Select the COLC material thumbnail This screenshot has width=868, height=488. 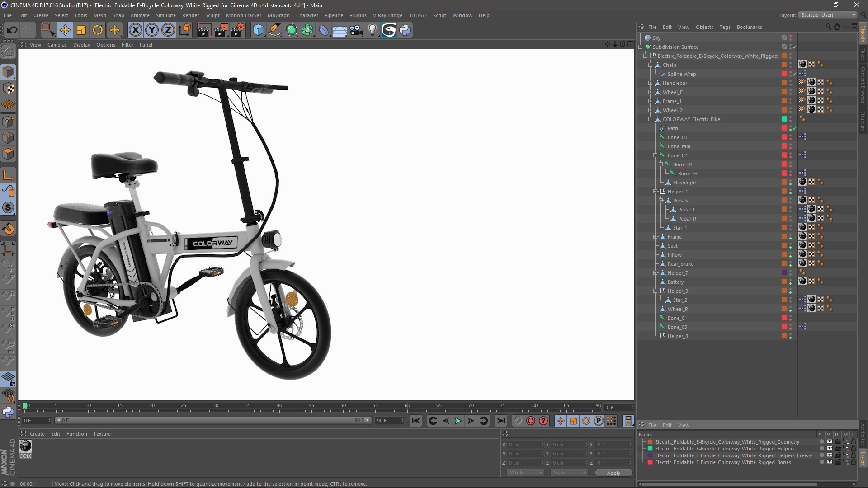25,449
